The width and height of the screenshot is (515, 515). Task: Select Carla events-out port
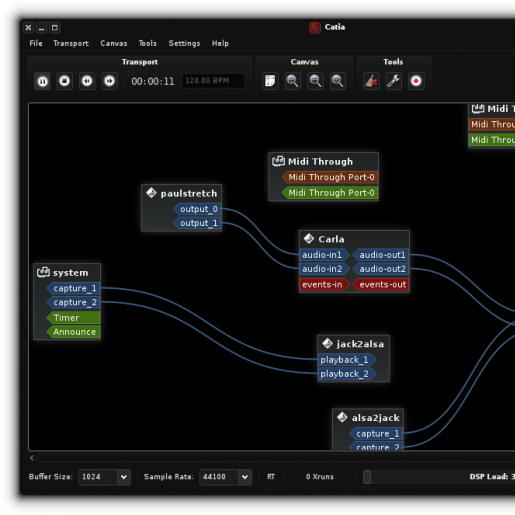tap(381, 284)
